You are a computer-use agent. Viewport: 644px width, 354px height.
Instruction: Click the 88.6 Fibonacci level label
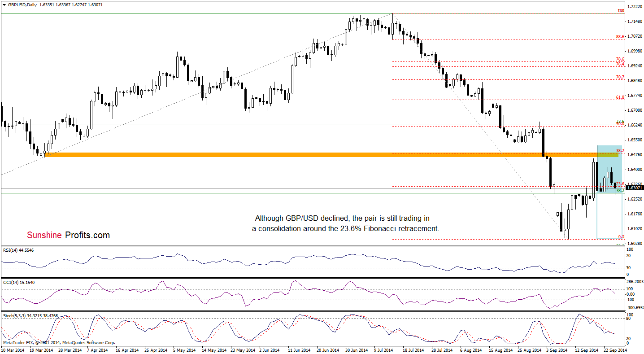[621, 37]
